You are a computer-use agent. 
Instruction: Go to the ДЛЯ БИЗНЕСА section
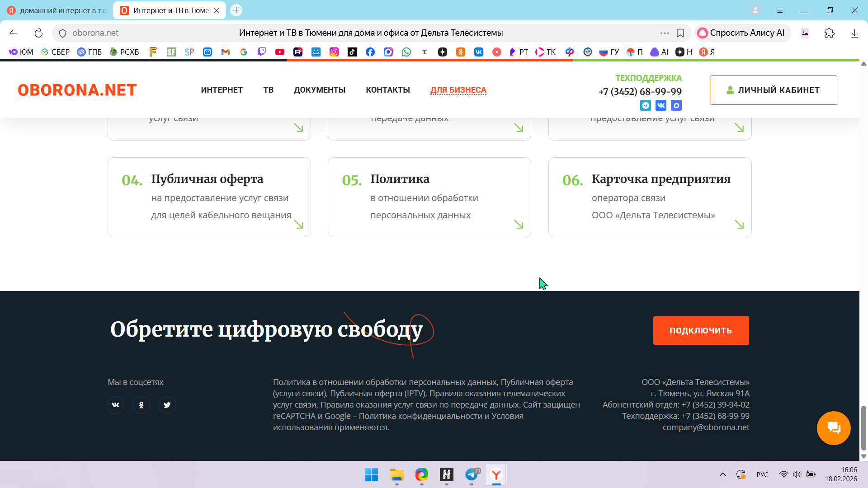[458, 90]
